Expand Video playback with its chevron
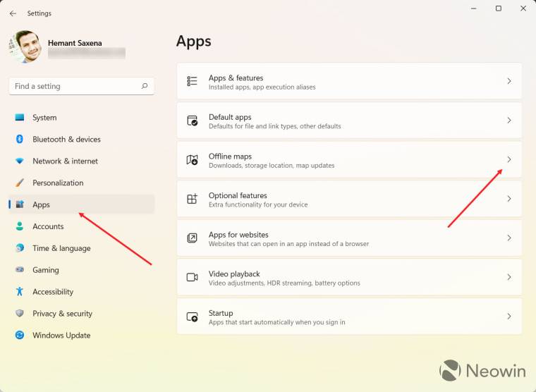Image resolution: width=536 pixels, height=392 pixels. (x=509, y=277)
